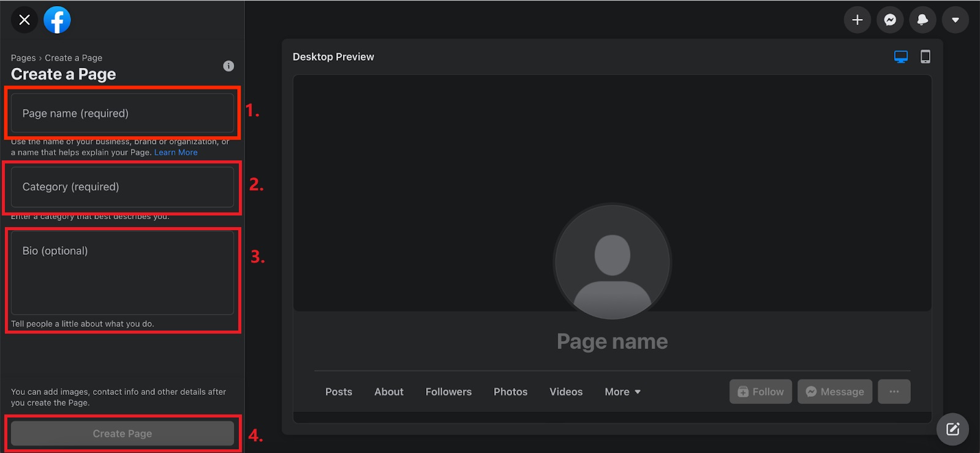Open the Messenger icon in top bar

[890, 20]
